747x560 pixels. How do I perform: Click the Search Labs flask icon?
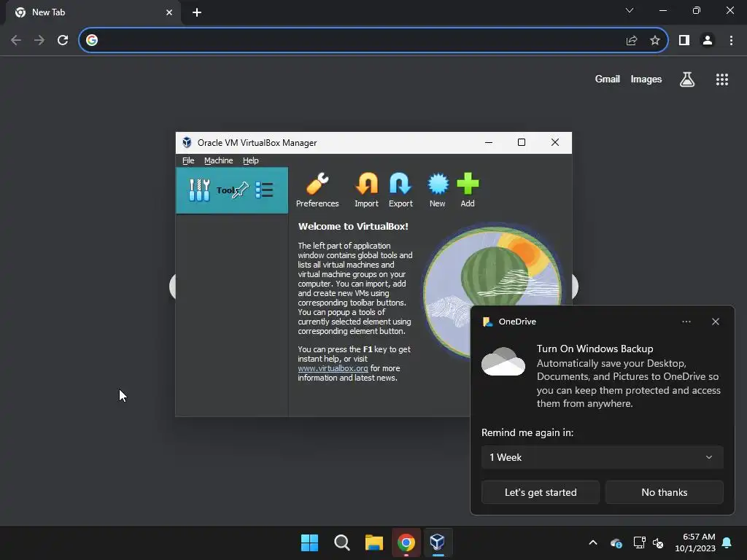[687, 79]
